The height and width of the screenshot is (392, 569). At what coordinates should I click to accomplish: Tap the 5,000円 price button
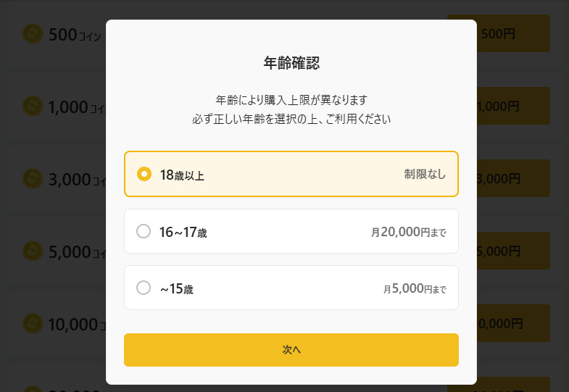[x=514, y=251]
